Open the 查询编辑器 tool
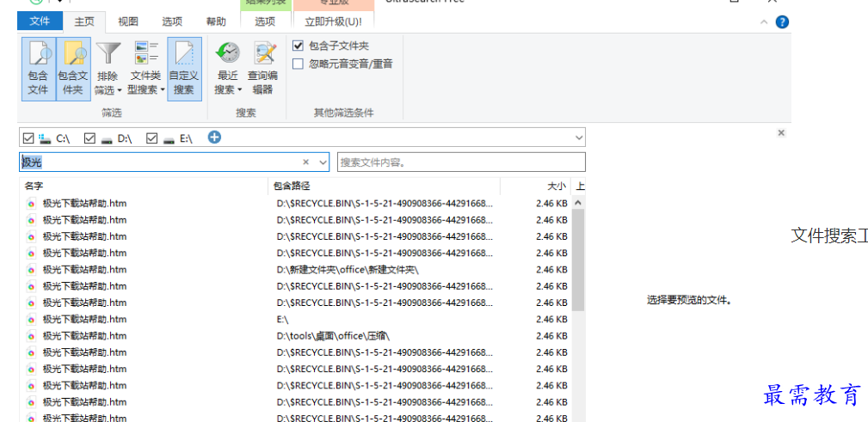 (x=263, y=69)
